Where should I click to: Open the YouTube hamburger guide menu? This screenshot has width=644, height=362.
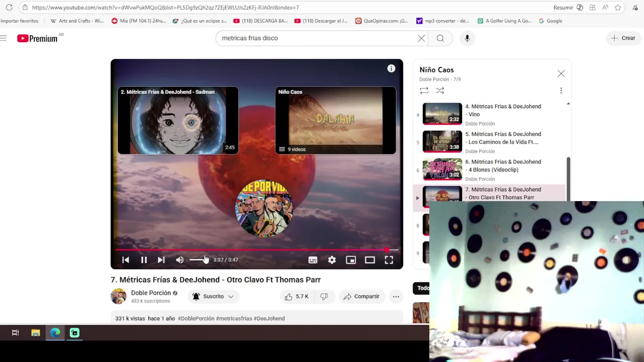click(4, 38)
